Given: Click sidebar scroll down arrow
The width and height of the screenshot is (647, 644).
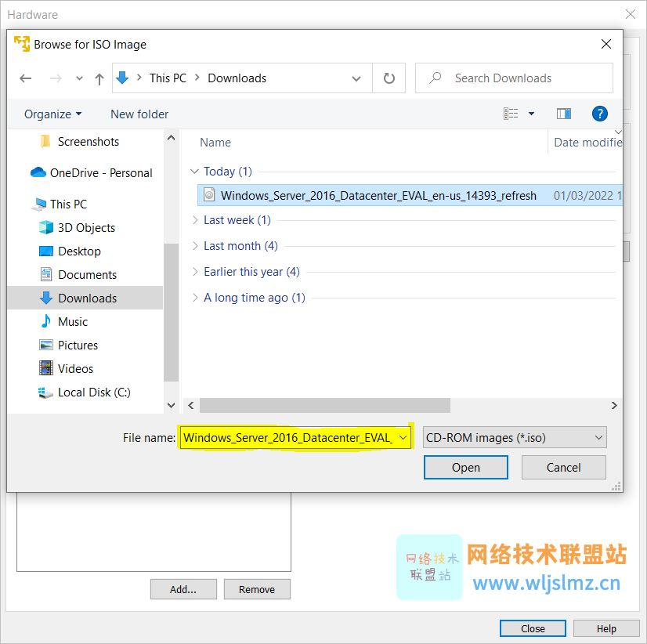Looking at the screenshot, I should (172, 405).
